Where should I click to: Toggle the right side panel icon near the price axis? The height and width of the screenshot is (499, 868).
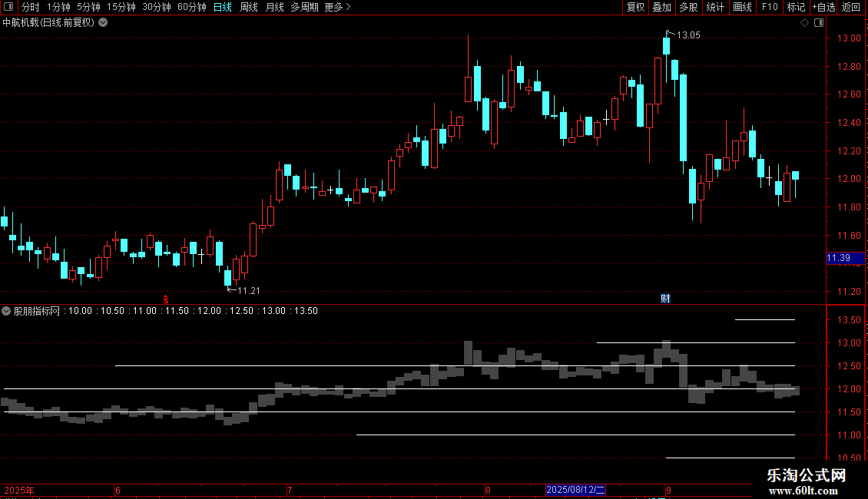tap(819, 23)
